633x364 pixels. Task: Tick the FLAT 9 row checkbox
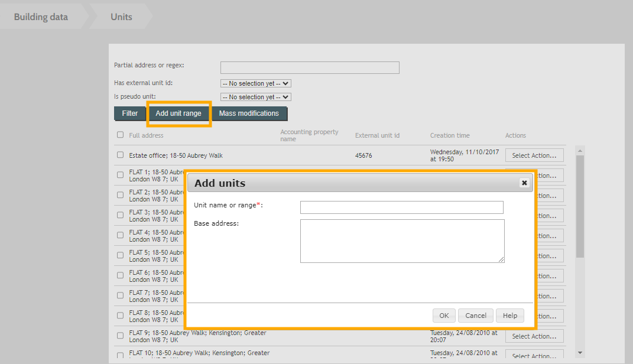121,336
